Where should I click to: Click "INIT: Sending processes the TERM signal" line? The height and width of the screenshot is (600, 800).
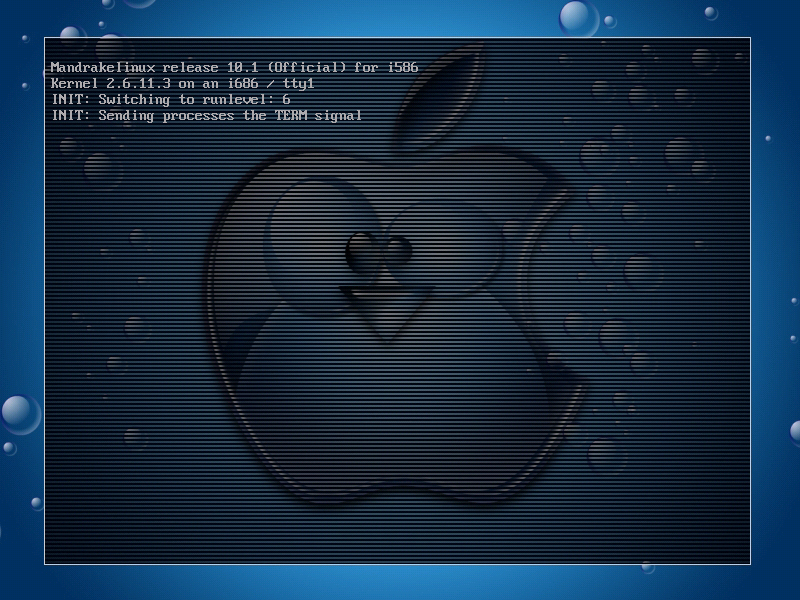pyautogui.click(x=207, y=116)
